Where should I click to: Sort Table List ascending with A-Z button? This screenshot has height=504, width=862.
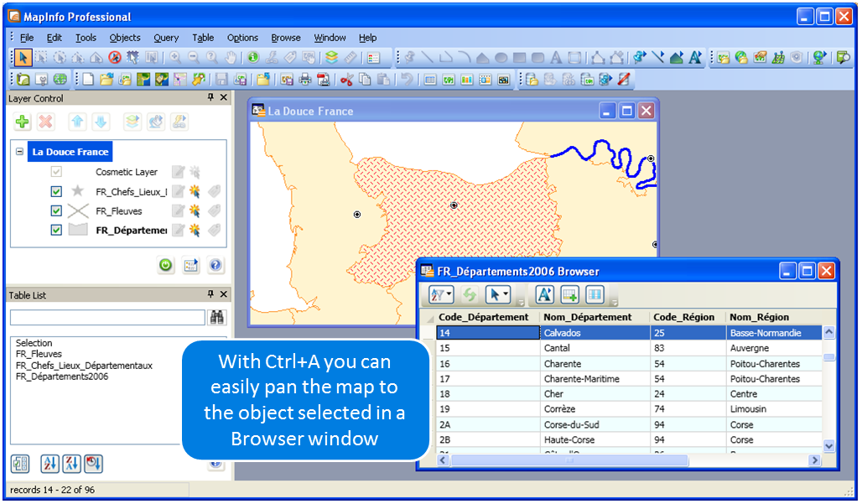(x=49, y=464)
